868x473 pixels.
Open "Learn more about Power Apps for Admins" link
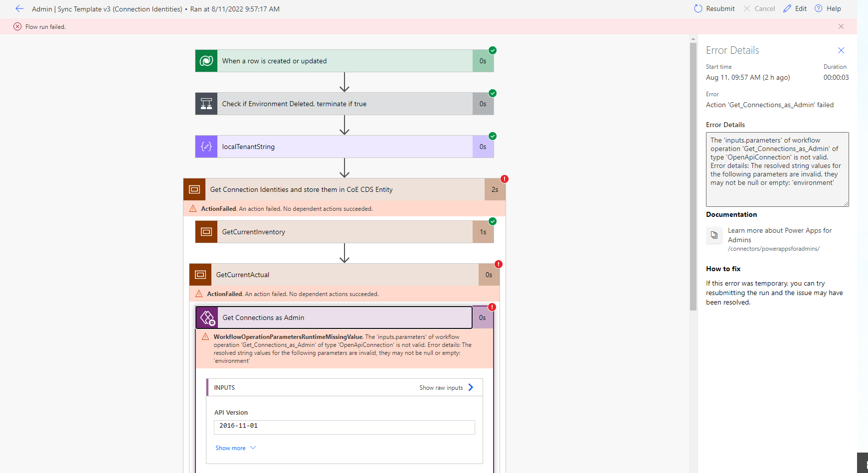(x=780, y=235)
